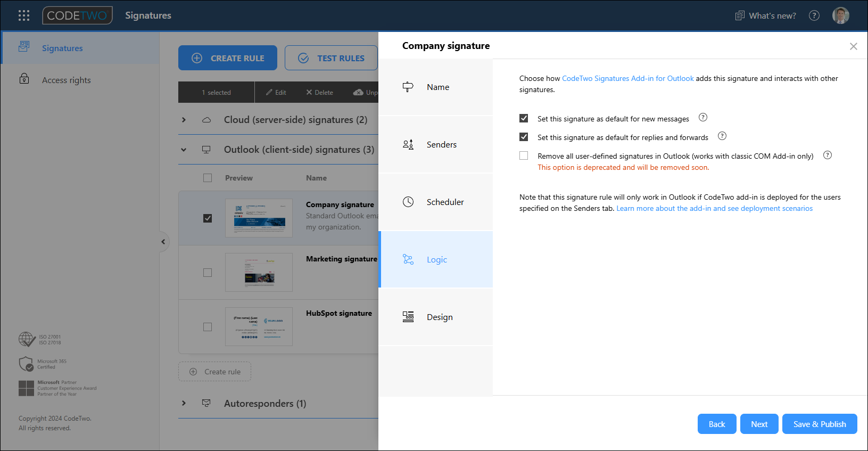Click the Senders people icon
This screenshot has height=451, width=868.
(x=408, y=144)
